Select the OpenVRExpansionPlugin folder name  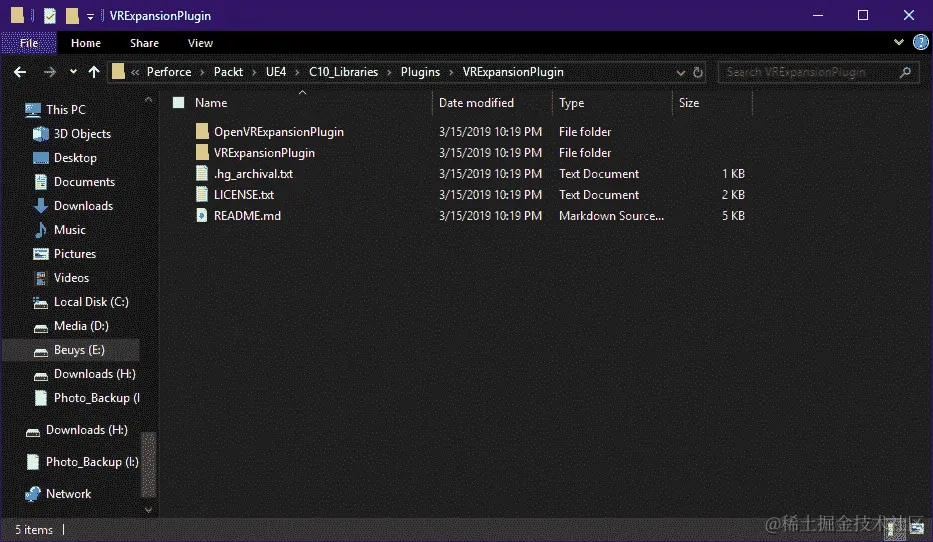[278, 131]
